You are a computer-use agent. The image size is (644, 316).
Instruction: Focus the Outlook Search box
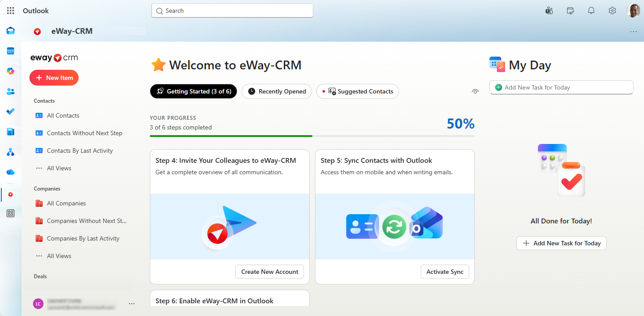(x=232, y=11)
